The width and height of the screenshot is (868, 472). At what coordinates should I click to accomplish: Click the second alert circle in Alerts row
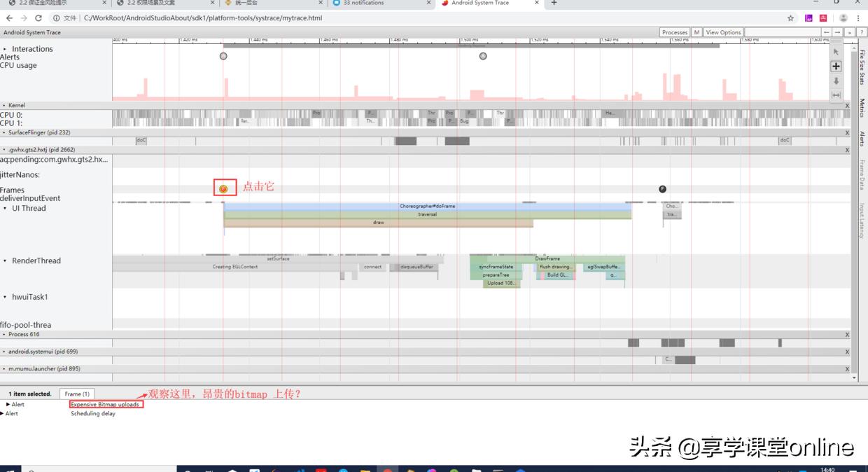[x=483, y=56]
